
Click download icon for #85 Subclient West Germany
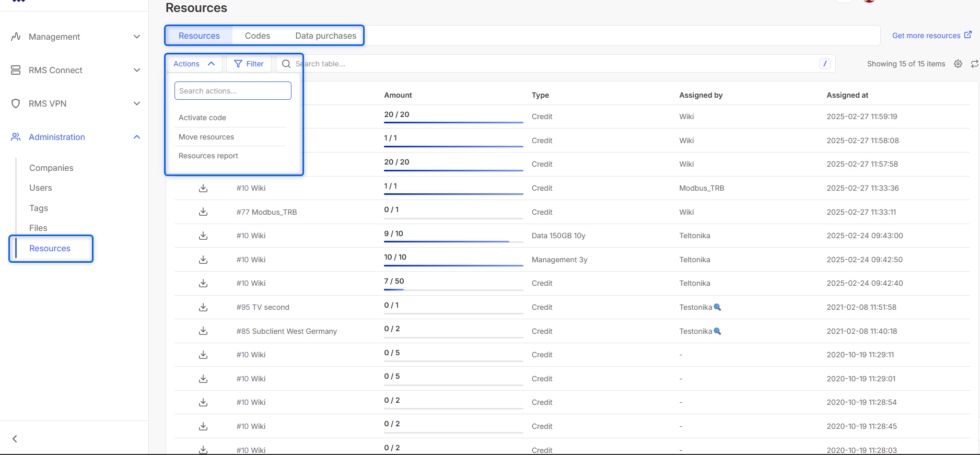tap(203, 331)
